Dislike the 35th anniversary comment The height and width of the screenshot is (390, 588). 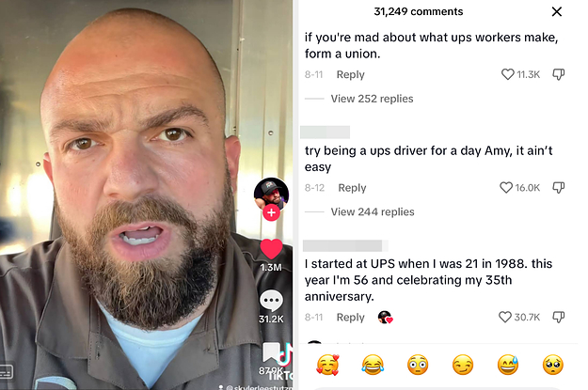point(559,317)
